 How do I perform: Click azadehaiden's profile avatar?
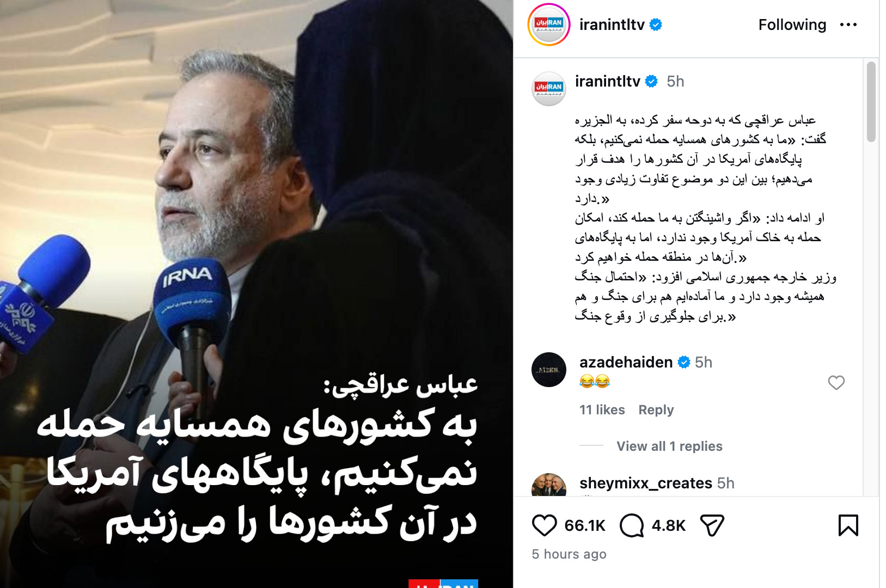click(549, 370)
